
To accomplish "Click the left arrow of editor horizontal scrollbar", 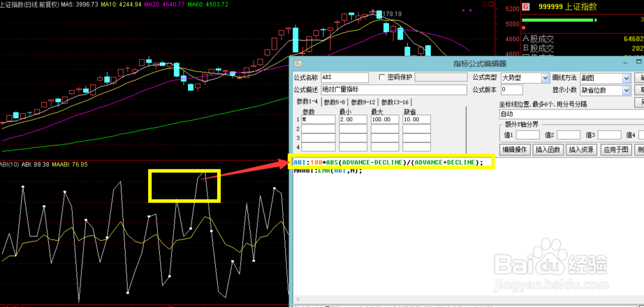I will tap(298, 300).
